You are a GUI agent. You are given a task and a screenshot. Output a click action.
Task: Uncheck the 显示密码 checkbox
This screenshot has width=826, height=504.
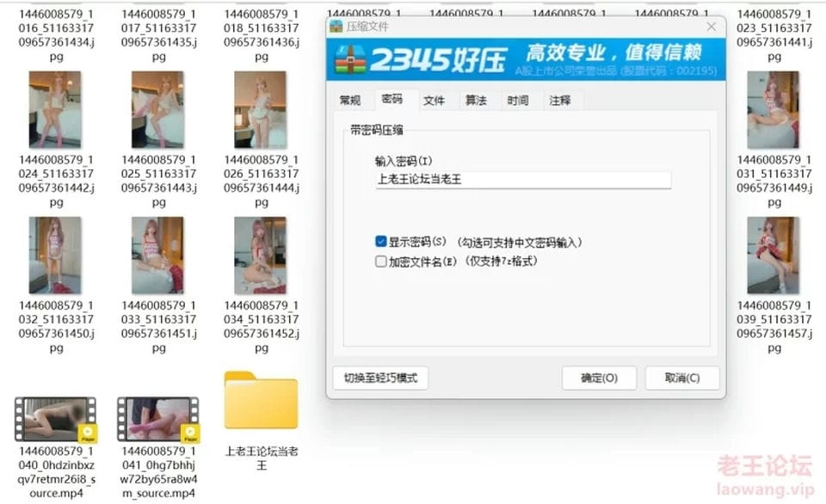381,243
